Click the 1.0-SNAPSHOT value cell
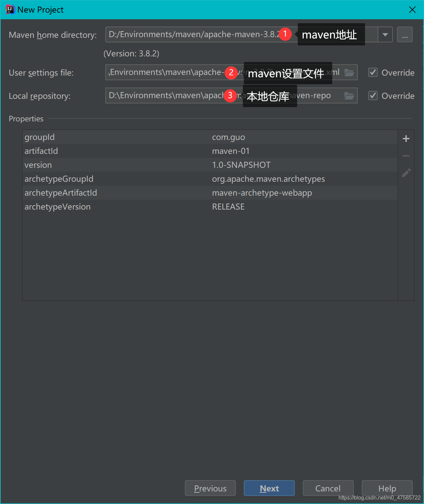 [x=241, y=165]
